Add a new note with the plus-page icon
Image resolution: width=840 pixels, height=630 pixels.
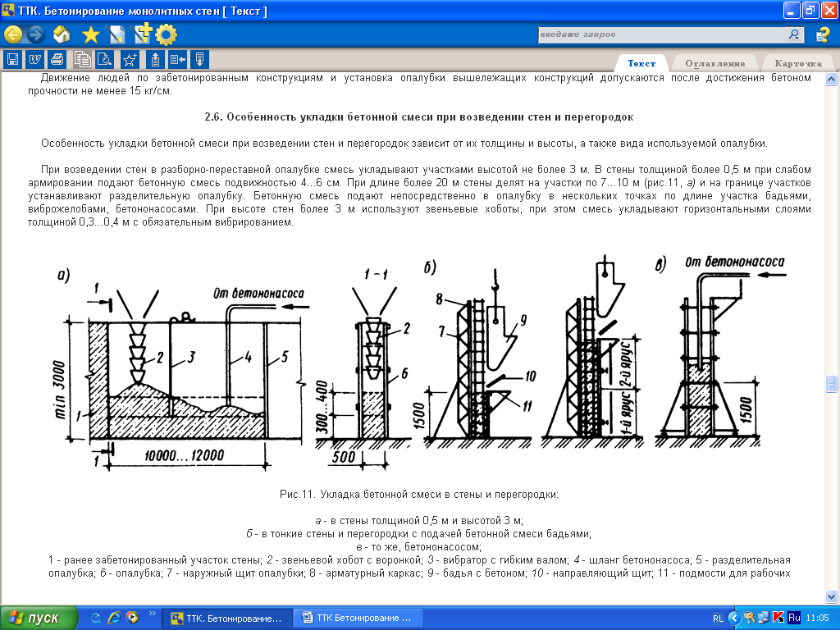pyautogui.click(x=142, y=34)
